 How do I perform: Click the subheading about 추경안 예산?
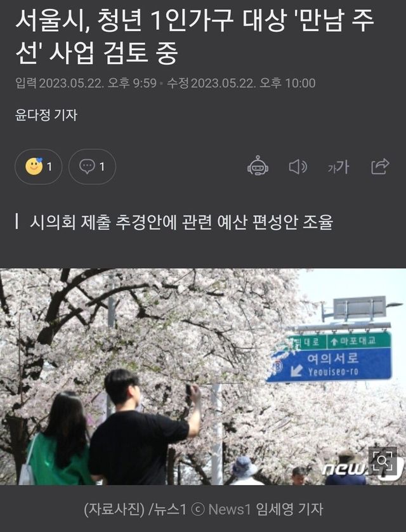point(181,222)
